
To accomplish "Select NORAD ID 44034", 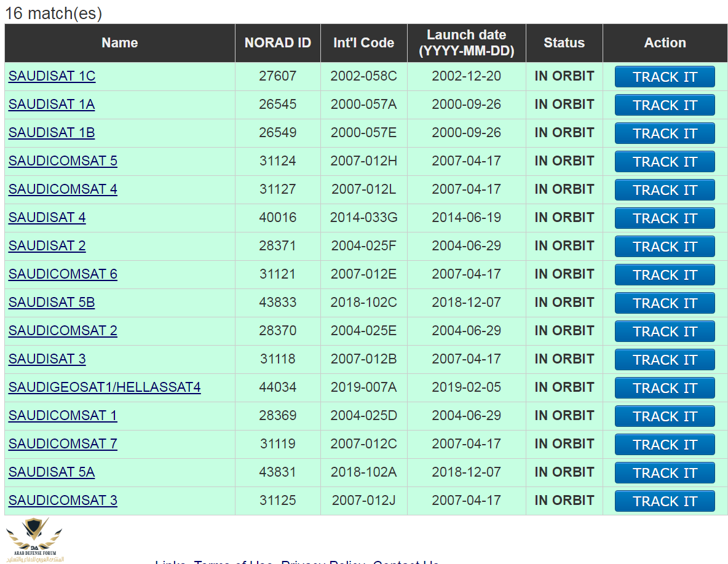I will pos(278,387).
